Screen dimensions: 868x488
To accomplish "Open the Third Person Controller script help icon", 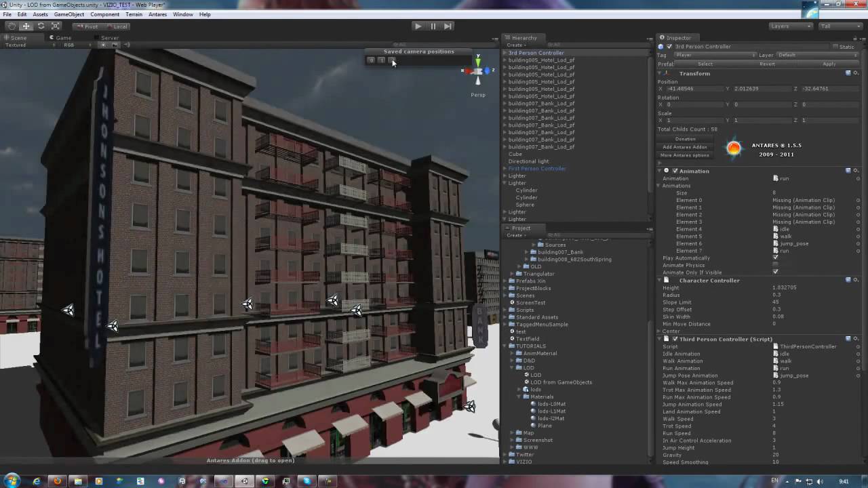I will [848, 339].
